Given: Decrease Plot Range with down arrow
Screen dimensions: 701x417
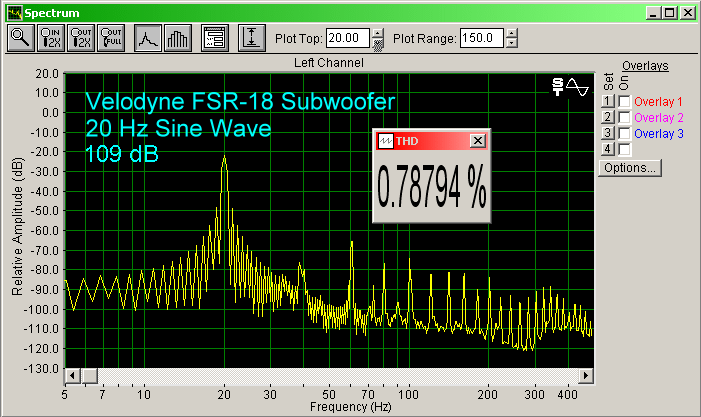Looking at the screenshot, I should tap(512, 43).
